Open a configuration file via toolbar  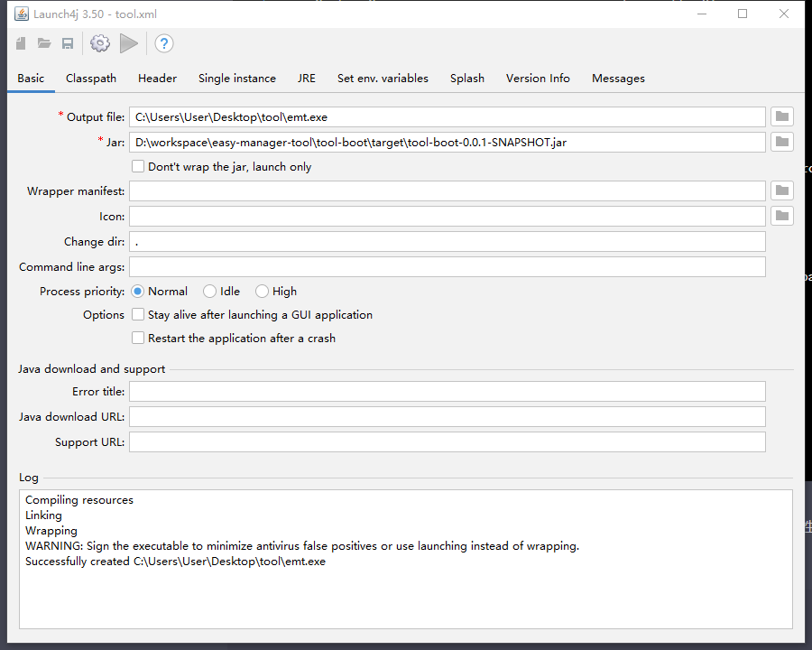pyautogui.click(x=44, y=43)
